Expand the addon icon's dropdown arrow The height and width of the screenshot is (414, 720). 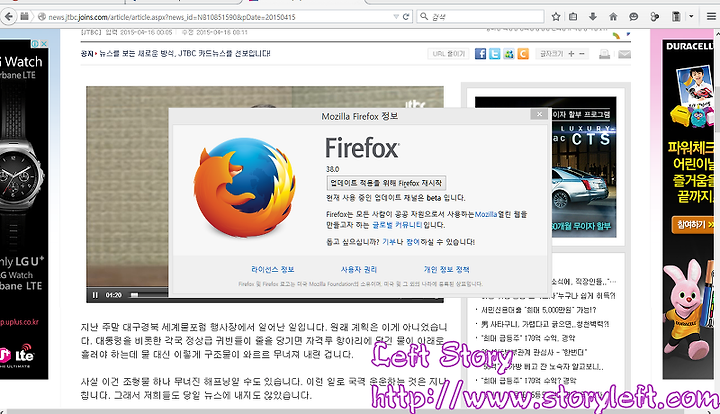pyautogui.click(x=691, y=17)
